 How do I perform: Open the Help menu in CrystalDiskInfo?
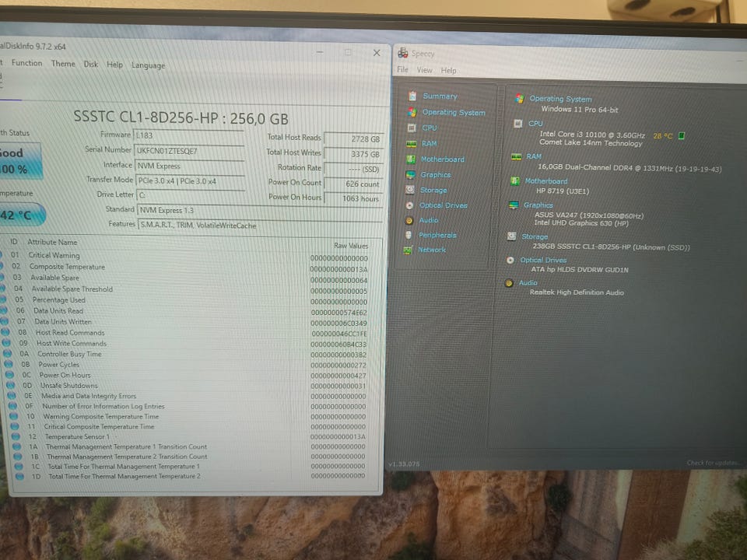pyautogui.click(x=115, y=65)
